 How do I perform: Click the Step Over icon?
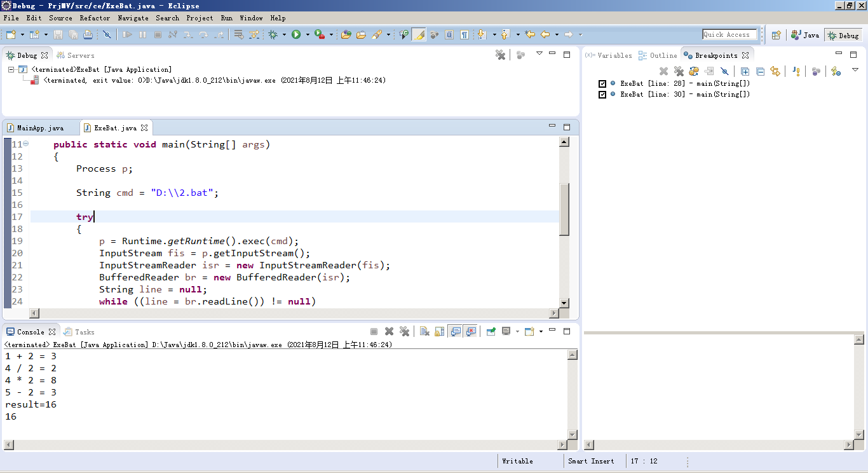(x=203, y=34)
